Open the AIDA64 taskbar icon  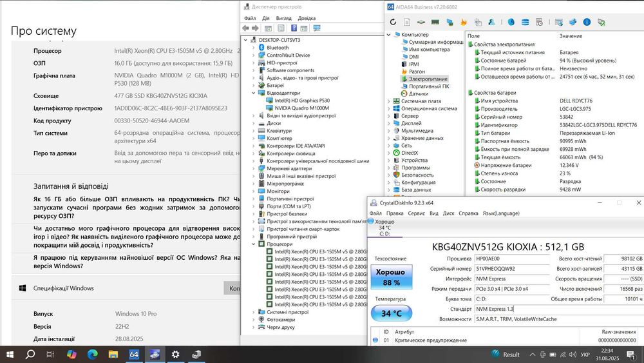pyautogui.click(x=134, y=355)
